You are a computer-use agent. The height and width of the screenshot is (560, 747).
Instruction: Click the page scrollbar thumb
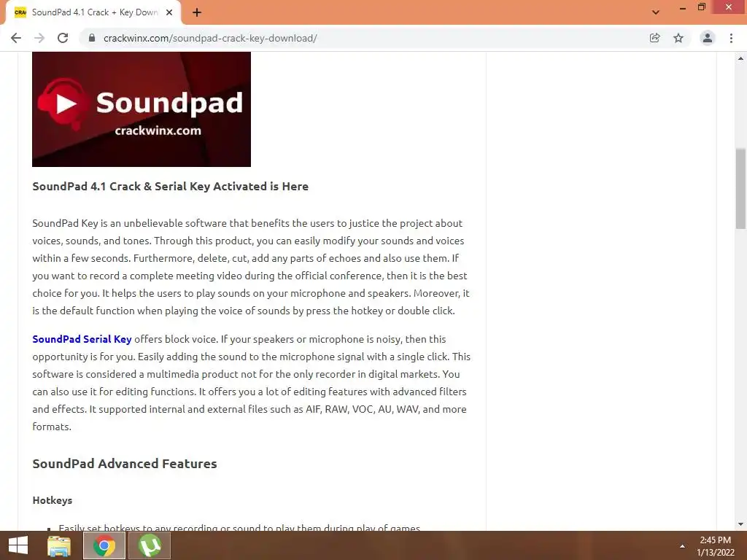click(x=741, y=189)
